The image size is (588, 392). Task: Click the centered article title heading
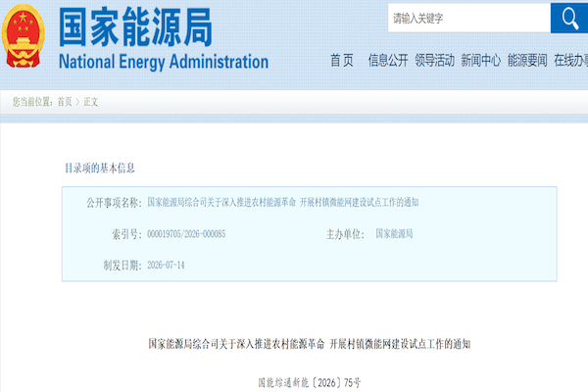(310, 344)
